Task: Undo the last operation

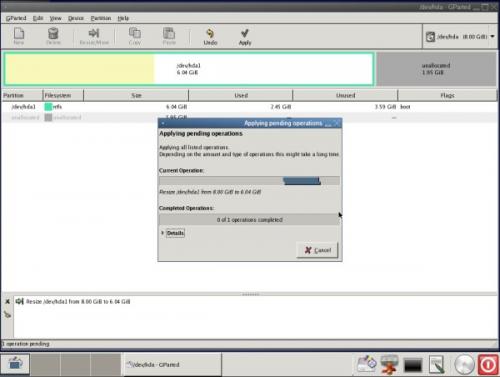Action: tap(210, 36)
